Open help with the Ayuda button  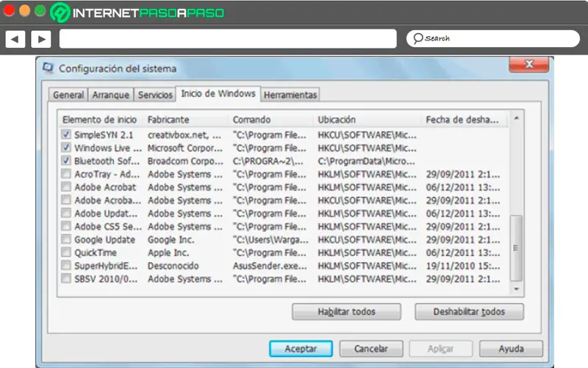point(511,349)
